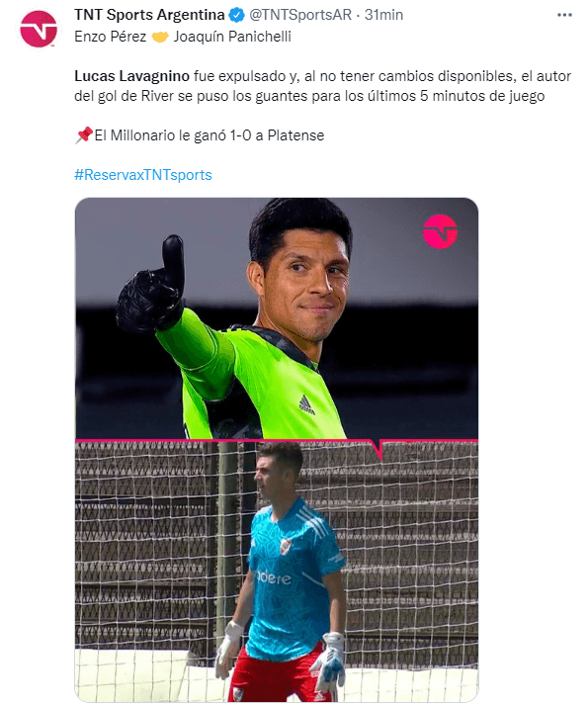Viewport: 588px width, 707px height.
Task: Open the 31min timestamp permalink
Action: tap(383, 15)
